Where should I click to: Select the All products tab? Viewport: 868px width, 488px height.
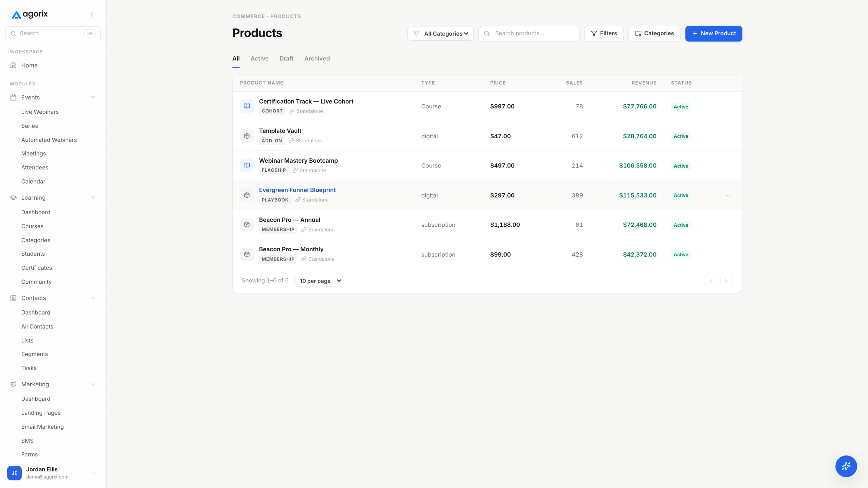(236, 59)
